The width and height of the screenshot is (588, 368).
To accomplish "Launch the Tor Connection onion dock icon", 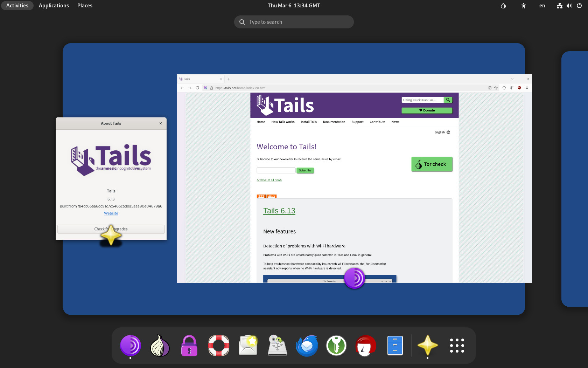I will pos(160,346).
